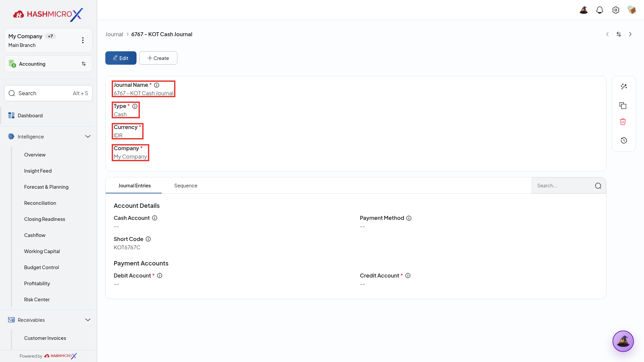Click the magic wand action icon
The height and width of the screenshot is (362, 644).
click(x=624, y=86)
